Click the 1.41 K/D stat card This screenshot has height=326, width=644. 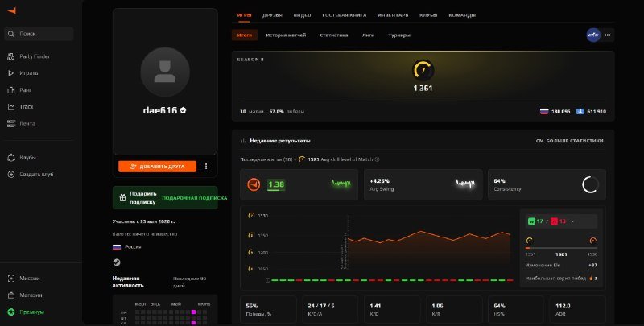(x=392, y=310)
